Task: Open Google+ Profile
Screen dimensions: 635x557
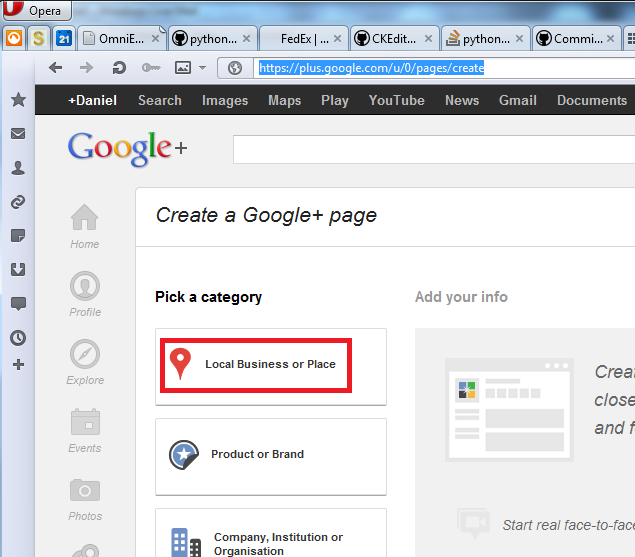Action: (85, 295)
